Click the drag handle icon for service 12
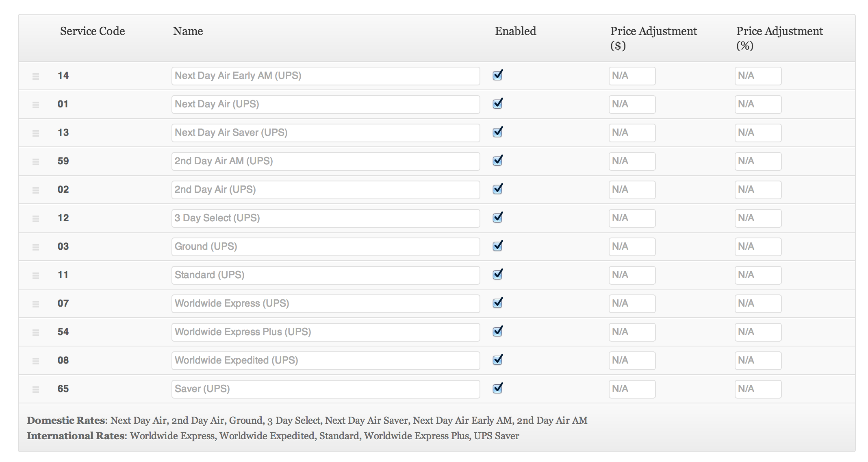 point(36,220)
